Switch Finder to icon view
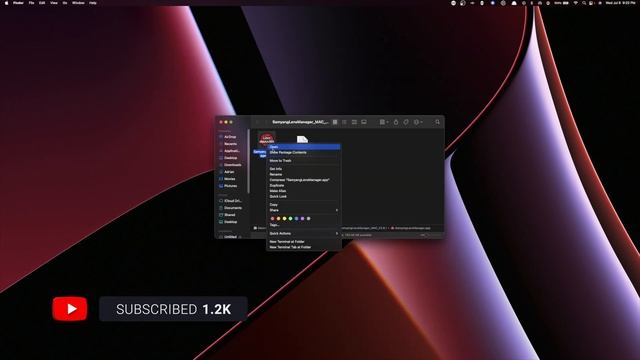Viewport: 640px width, 360px height. tap(335, 122)
